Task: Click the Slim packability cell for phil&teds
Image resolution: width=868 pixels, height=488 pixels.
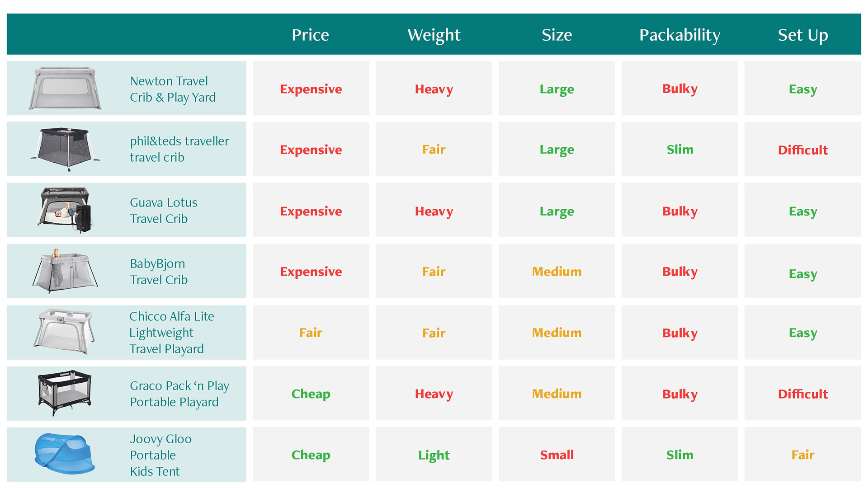Action: coord(679,149)
